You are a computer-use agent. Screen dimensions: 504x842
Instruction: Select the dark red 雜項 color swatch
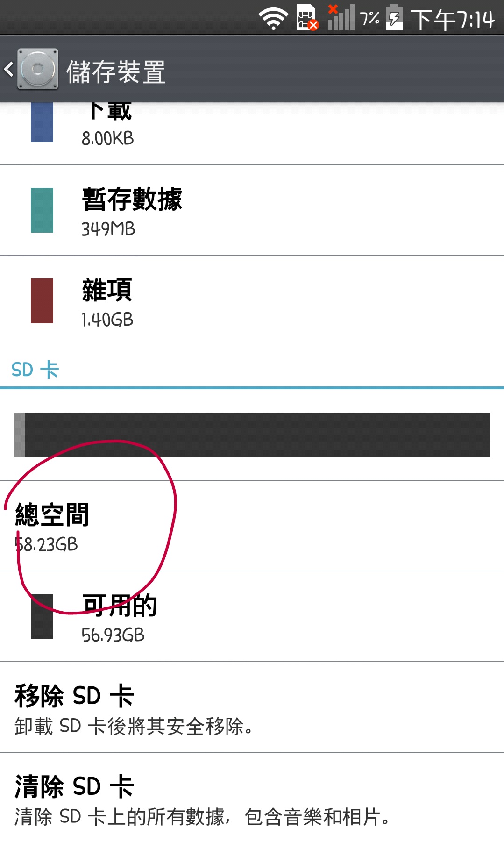click(x=42, y=301)
